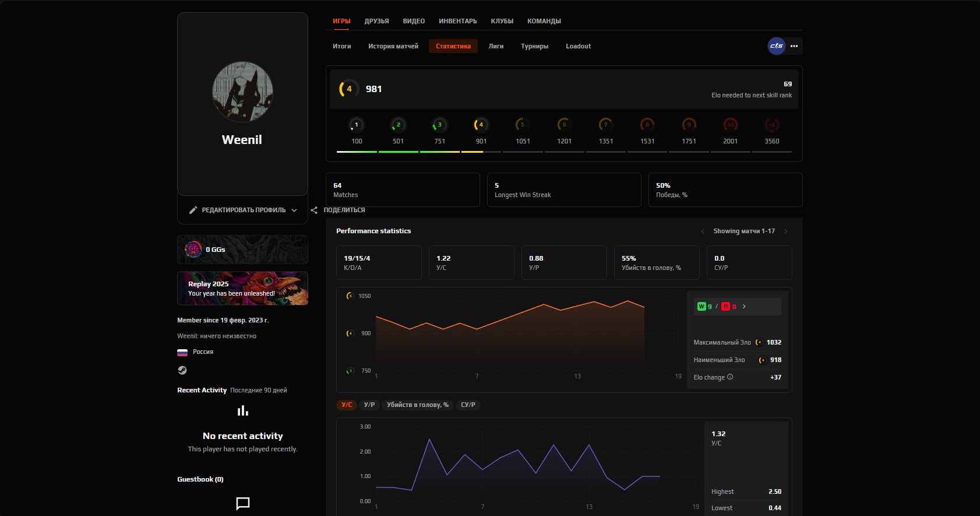Viewport: 980px width, 516px height.
Task: Click the skill level 2 icon (501)
Action: pos(398,125)
